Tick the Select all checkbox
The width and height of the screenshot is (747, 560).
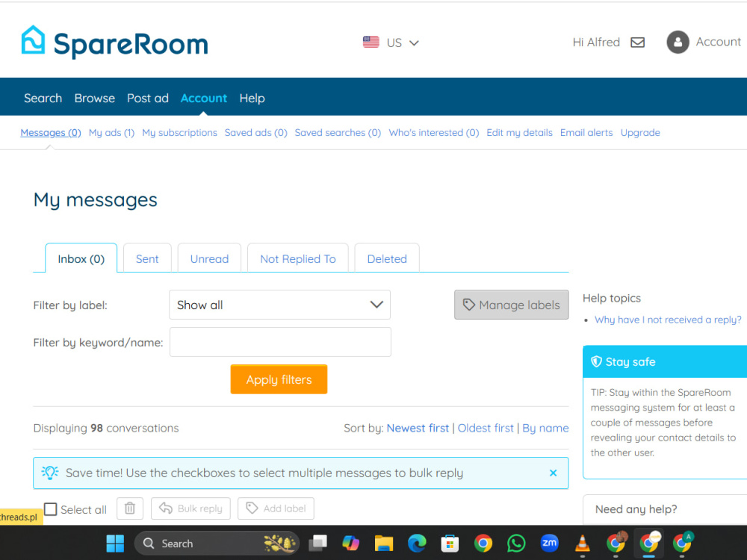pos(51,509)
